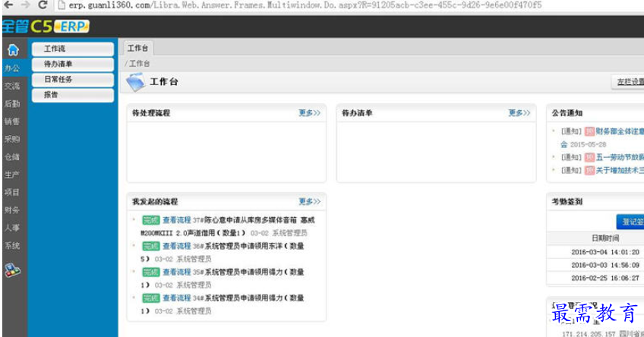644x337 pixels.
Task: Click the 日期时间 column header
Action: [x=605, y=238]
